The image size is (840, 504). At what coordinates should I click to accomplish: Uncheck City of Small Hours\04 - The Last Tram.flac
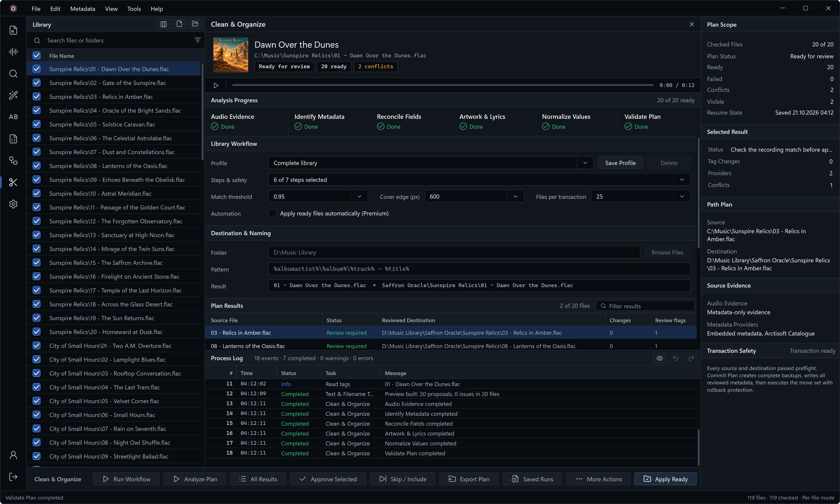[x=37, y=387]
